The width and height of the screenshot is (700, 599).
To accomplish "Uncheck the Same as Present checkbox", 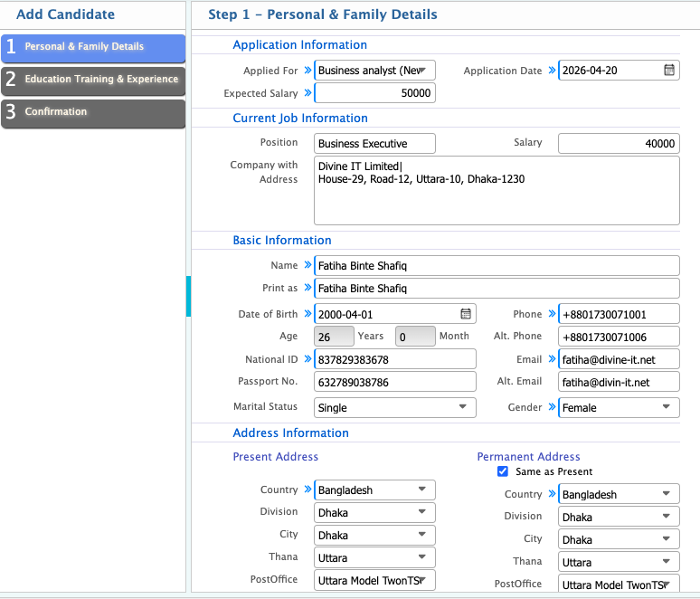I will coord(503,471).
